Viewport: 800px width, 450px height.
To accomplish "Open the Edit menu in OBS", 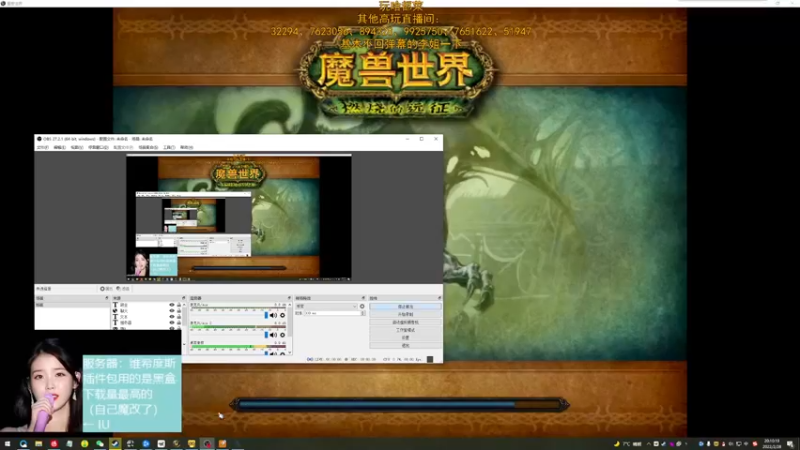I will click(x=60, y=147).
